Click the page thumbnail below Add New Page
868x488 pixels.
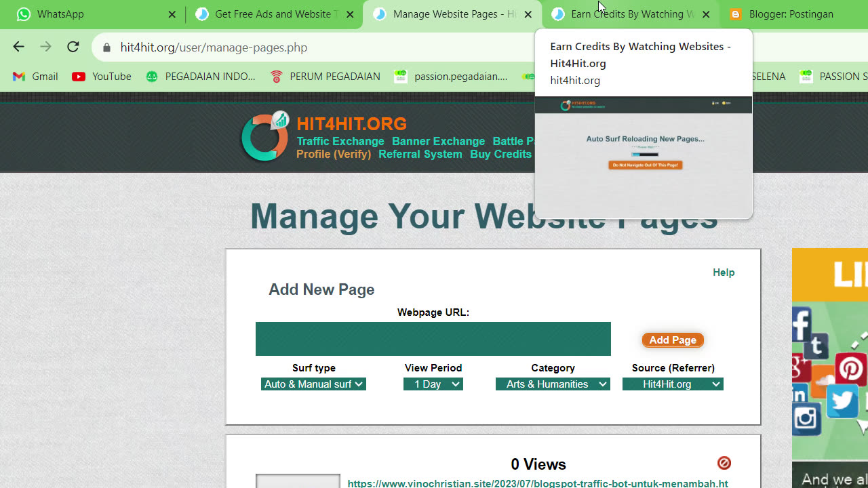(298, 481)
